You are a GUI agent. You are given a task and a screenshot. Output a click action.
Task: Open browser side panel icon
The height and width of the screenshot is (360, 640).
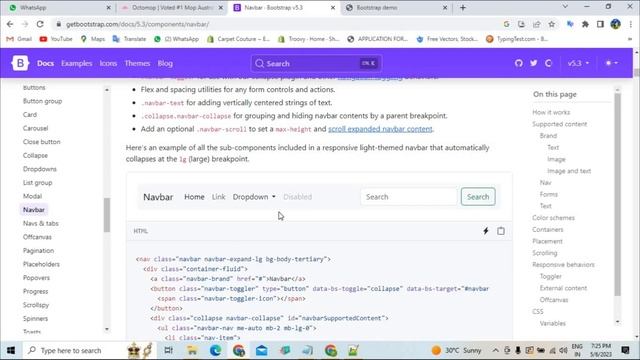tap(600, 24)
